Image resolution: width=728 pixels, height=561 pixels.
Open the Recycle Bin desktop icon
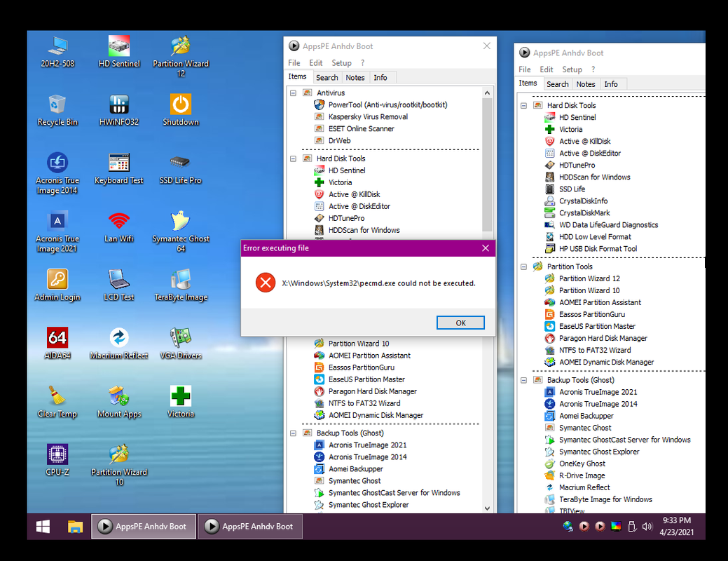point(57,110)
